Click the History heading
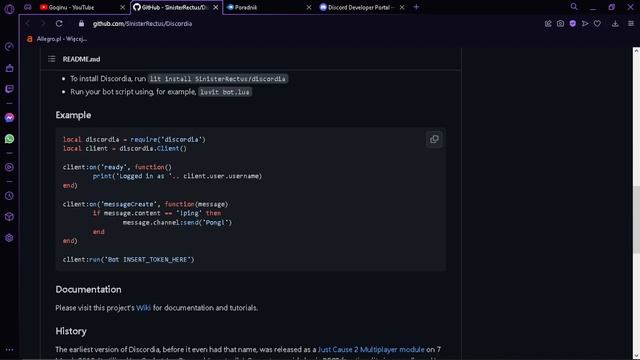Screen dimensions: 640x360 pyautogui.click(x=71, y=331)
